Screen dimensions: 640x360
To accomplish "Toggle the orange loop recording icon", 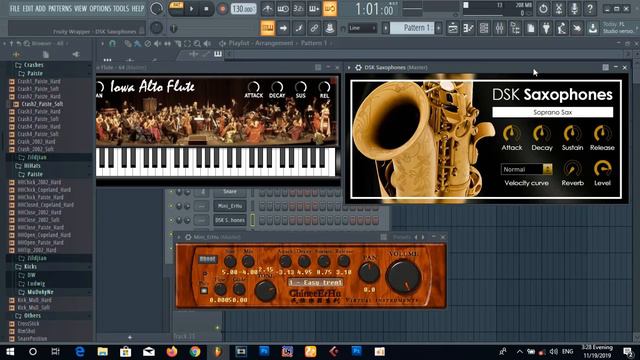I will [330, 9].
